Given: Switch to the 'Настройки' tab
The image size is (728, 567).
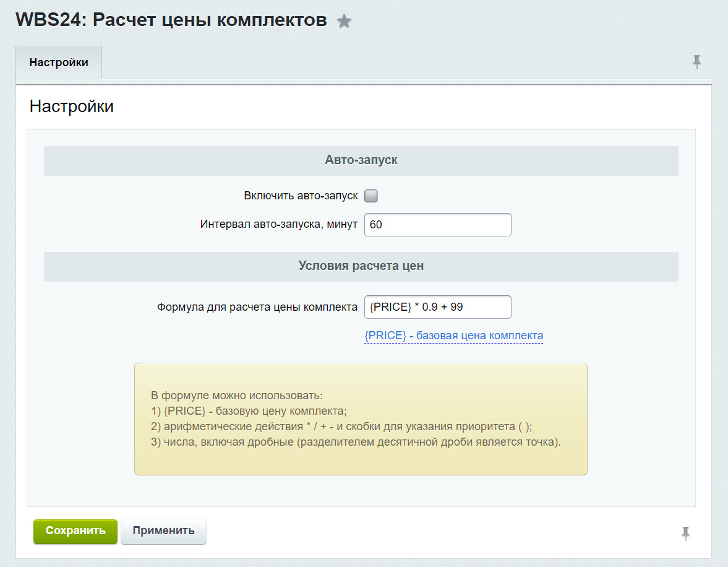Looking at the screenshot, I should pos(59,62).
